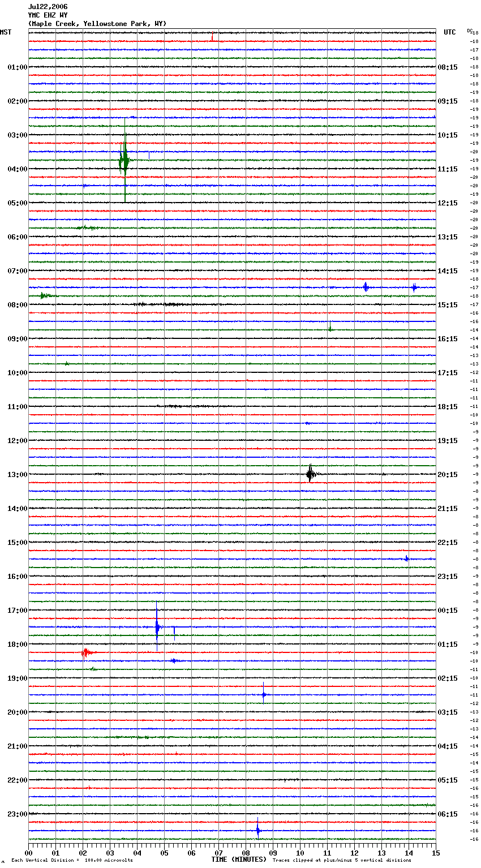The width and height of the screenshot is (481, 868).
Task: Click the 00:15 UTC row label
Action: [x=448, y=610]
